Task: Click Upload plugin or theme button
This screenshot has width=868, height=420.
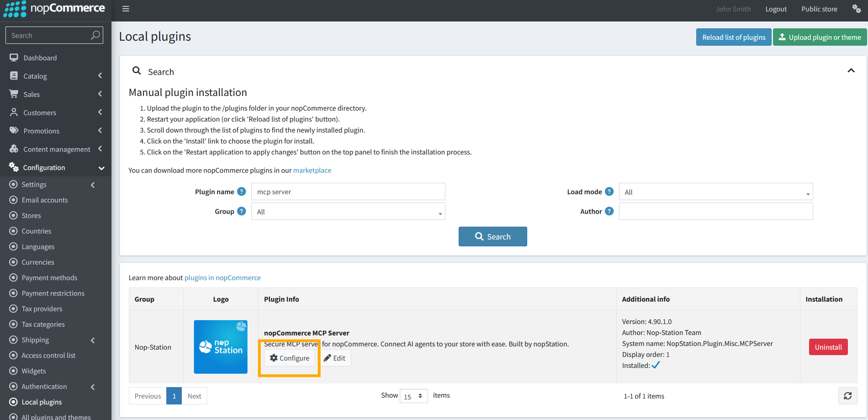Action: [x=820, y=37]
